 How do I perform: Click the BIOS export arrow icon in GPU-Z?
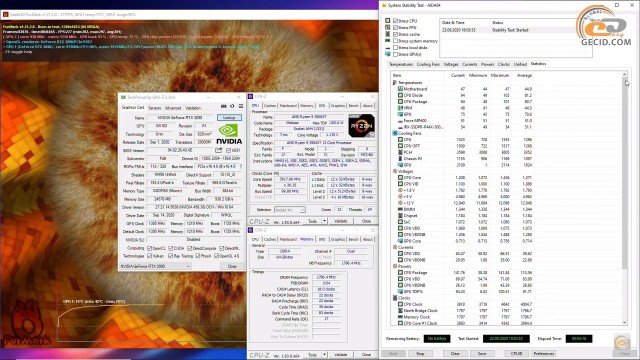(x=219, y=150)
